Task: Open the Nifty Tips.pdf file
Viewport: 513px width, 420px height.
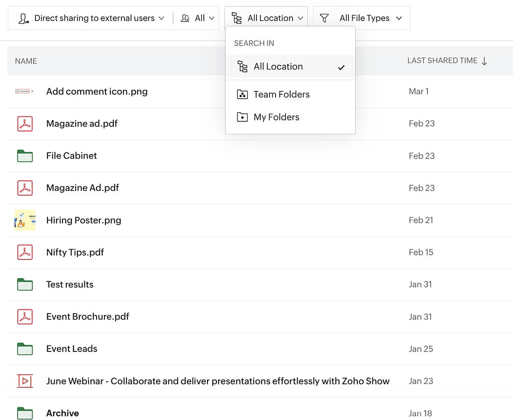Action: pos(75,252)
